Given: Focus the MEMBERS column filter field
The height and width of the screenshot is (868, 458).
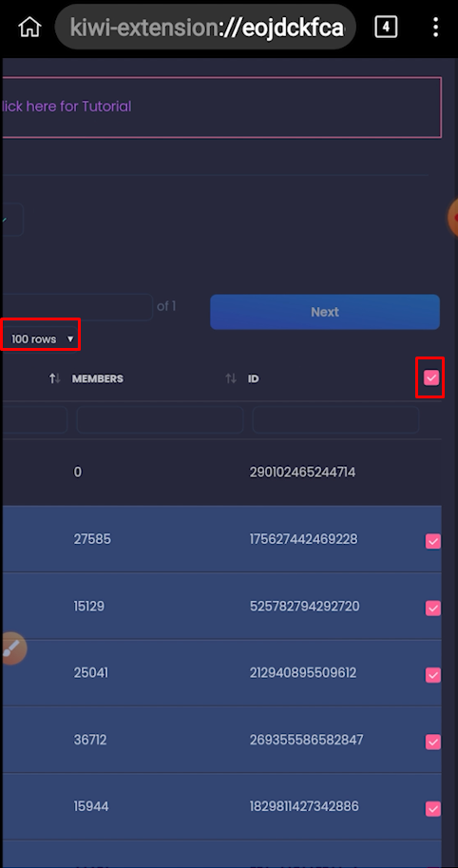Looking at the screenshot, I should 160,420.
